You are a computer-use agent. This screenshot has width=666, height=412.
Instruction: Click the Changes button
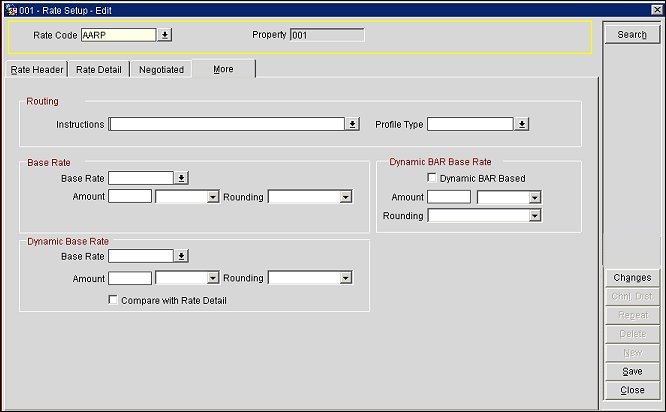tap(631, 278)
